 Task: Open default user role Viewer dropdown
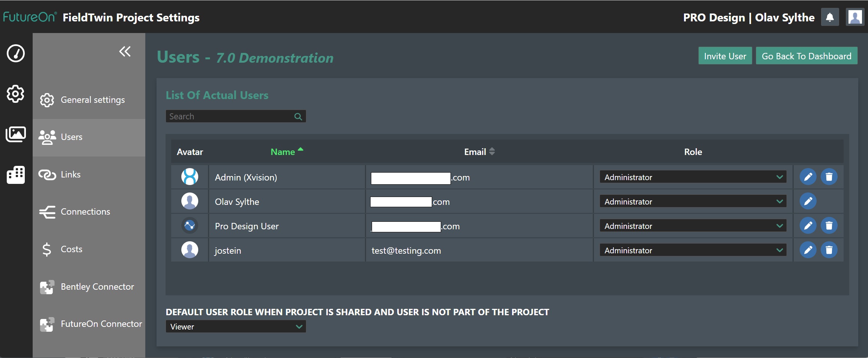[236, 326]
